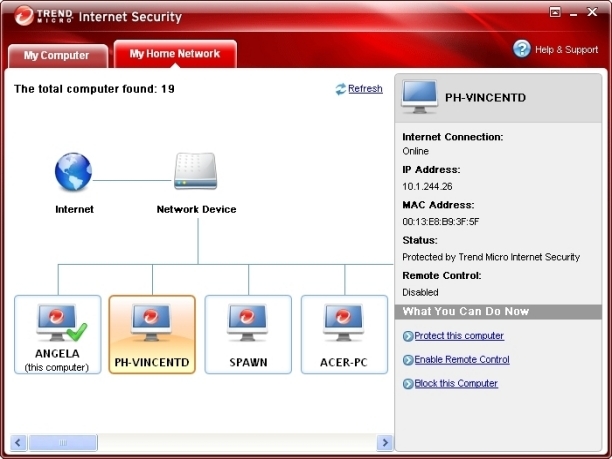Click arrow icon next to Protect this computer
Viewport: 612px width, 459px height.
pos(408,336)
